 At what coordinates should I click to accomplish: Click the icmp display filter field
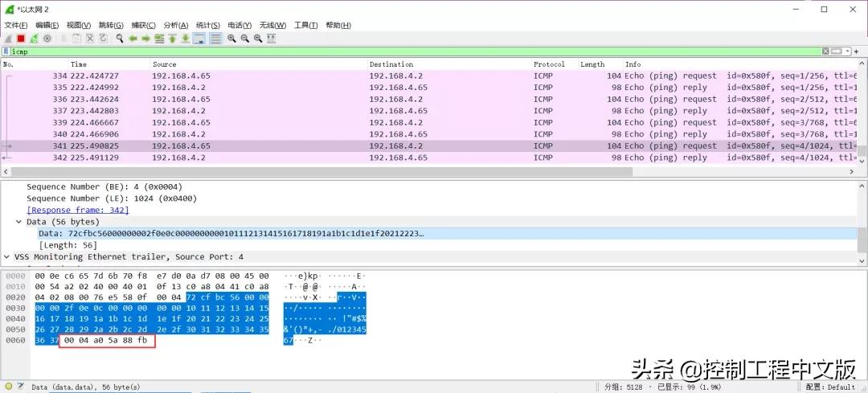point(402,51)
